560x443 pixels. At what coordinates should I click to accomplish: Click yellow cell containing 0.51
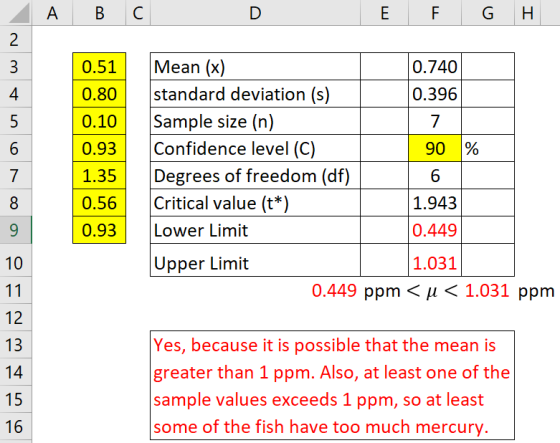(99, 66)
